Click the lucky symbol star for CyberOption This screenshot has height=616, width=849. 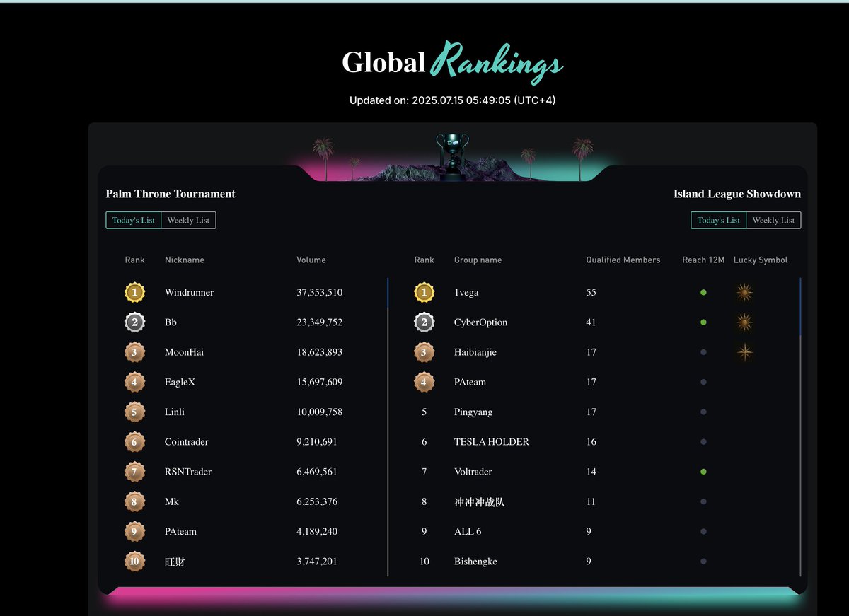tap(744, 322)
